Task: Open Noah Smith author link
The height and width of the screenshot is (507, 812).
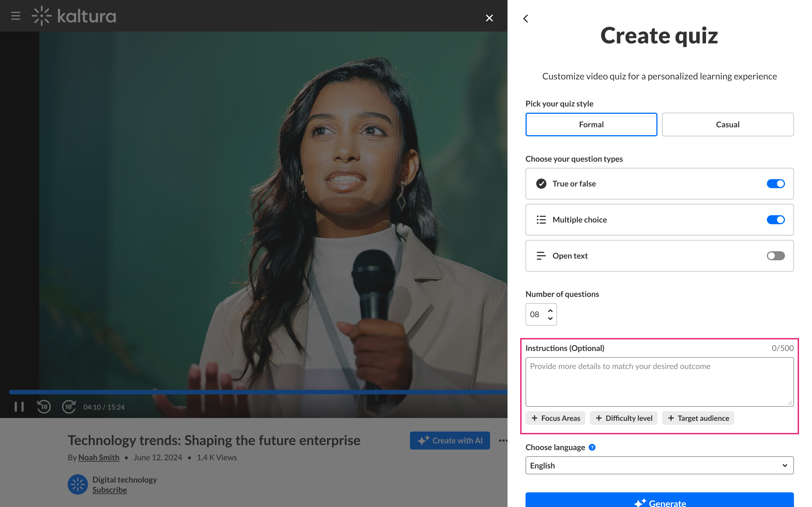Action: point(99,457)
